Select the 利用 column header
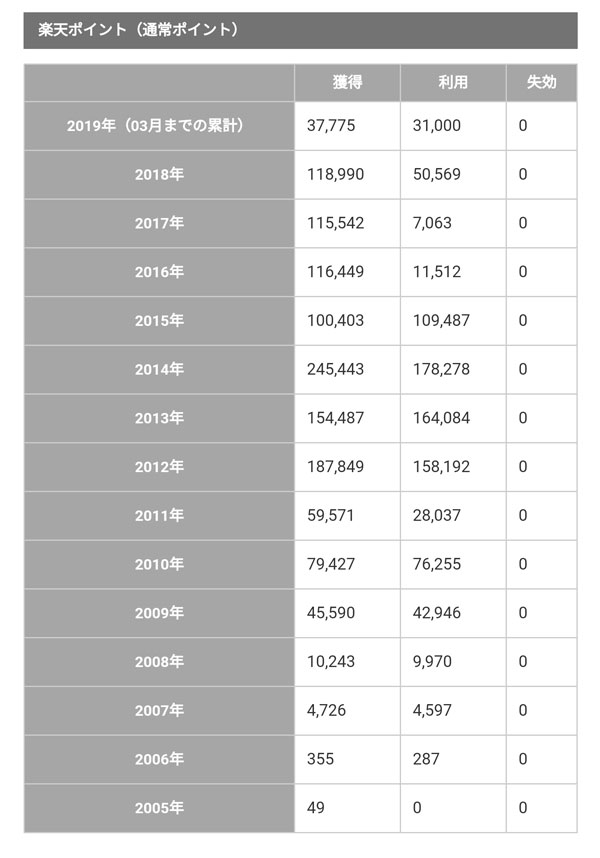Viewport: 600px width, 858px height. [452, 82]
